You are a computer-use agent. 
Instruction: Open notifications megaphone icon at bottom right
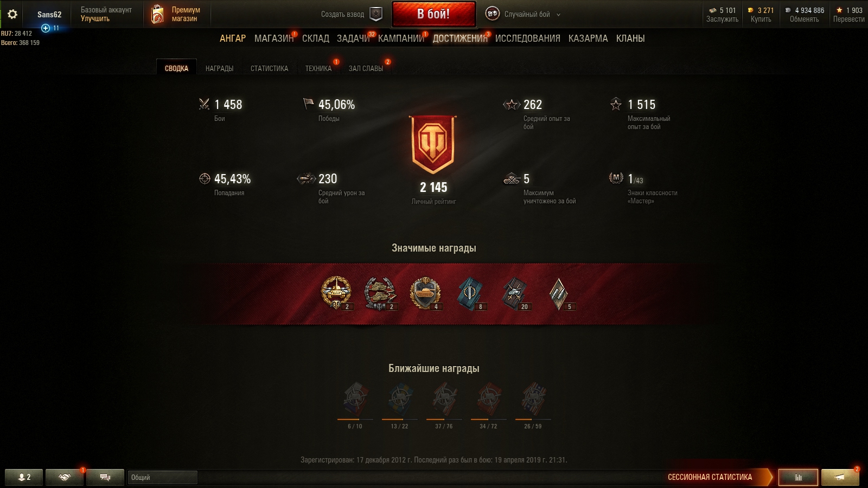coord(840,477)
